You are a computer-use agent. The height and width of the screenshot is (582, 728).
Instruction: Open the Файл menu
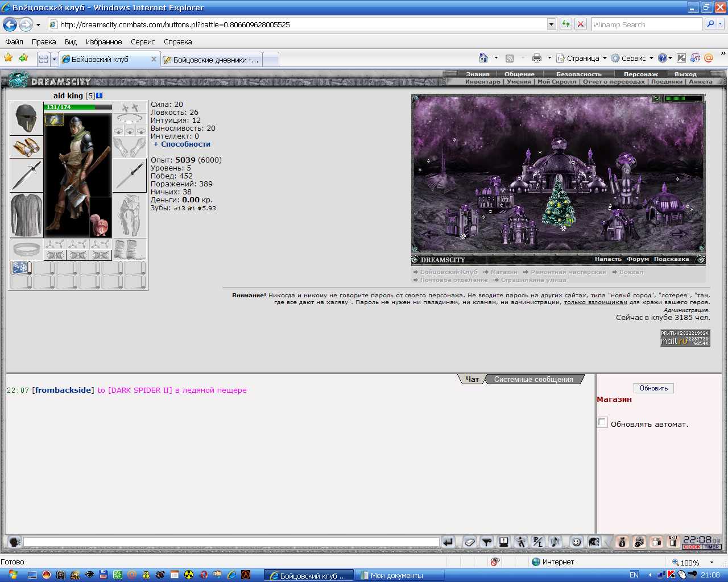pos(14,41)
